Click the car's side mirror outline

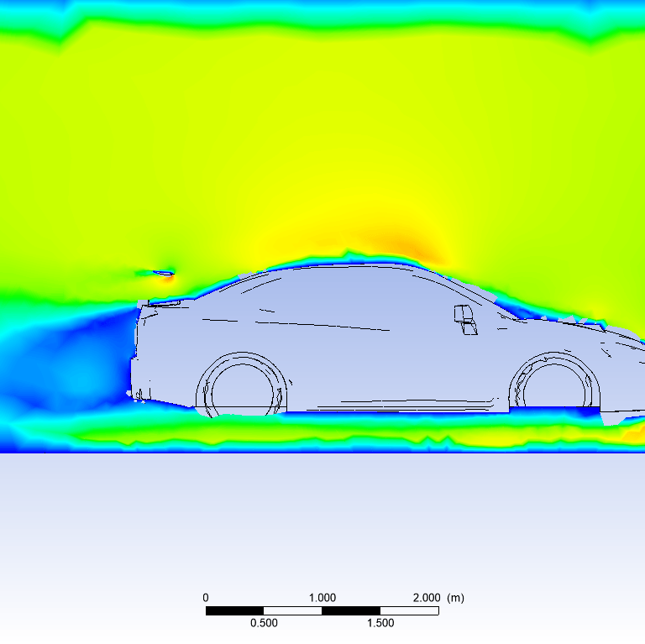465,320
